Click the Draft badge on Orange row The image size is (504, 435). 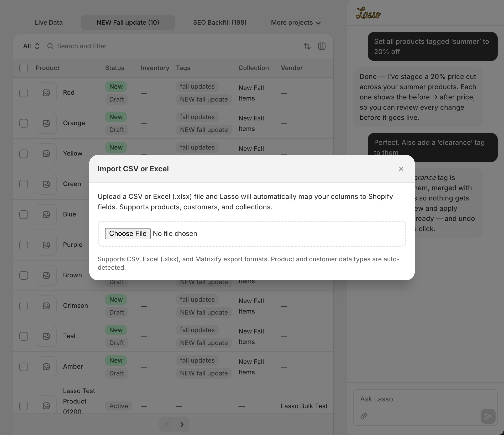pyautogui.click(x=117, y=130)
